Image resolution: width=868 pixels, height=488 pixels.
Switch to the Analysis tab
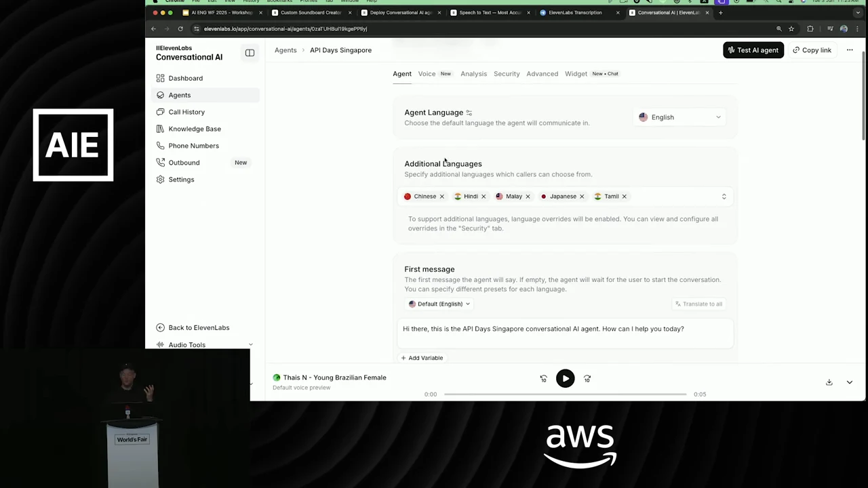(x=473, y=74)
